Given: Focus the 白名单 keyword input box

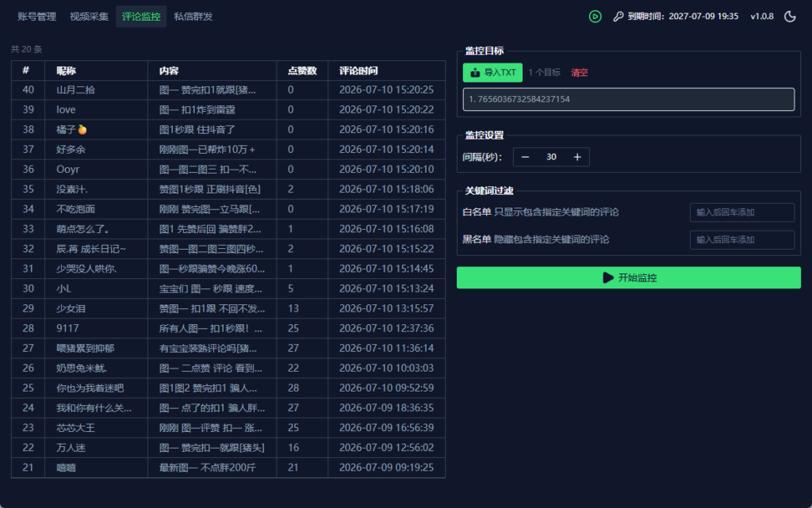Looking at the screenshot, I should click(x=742, y=212).
